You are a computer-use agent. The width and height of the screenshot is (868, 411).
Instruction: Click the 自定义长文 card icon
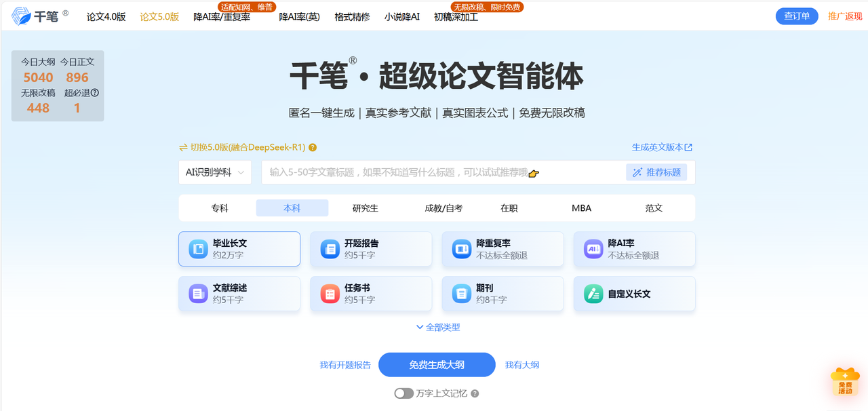click(593, 294)
